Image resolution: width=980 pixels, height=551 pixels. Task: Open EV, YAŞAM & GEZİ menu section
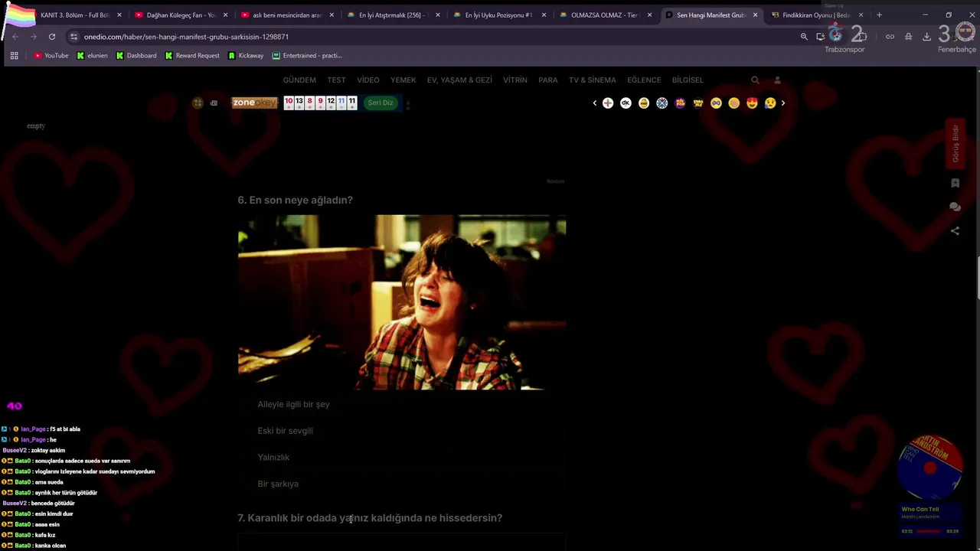pos(459,80)
